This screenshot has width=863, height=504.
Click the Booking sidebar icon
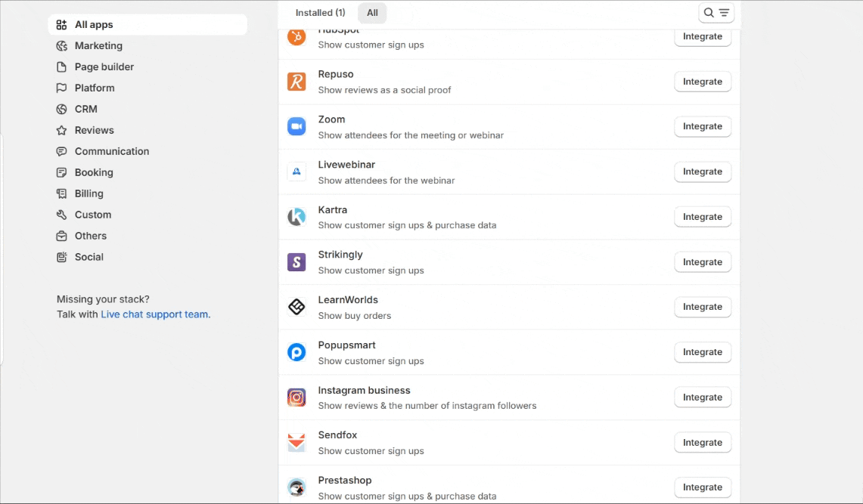(x=62, y=172)
